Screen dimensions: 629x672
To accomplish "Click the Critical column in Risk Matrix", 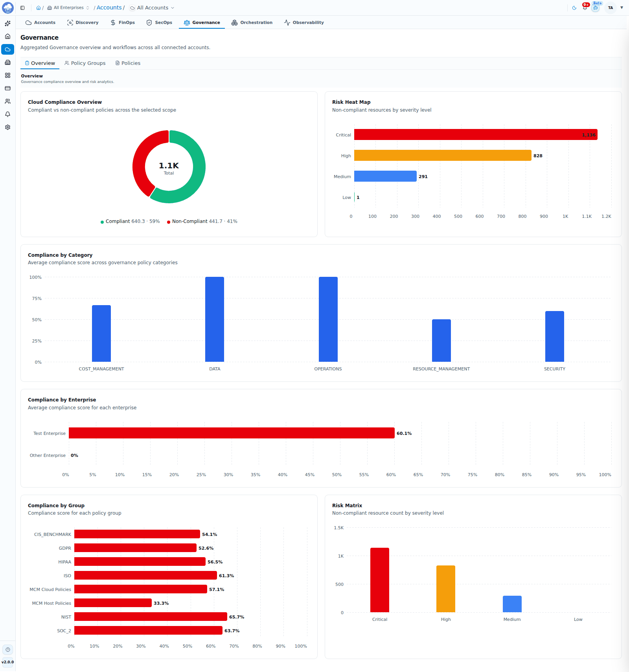I will [380, 580].
